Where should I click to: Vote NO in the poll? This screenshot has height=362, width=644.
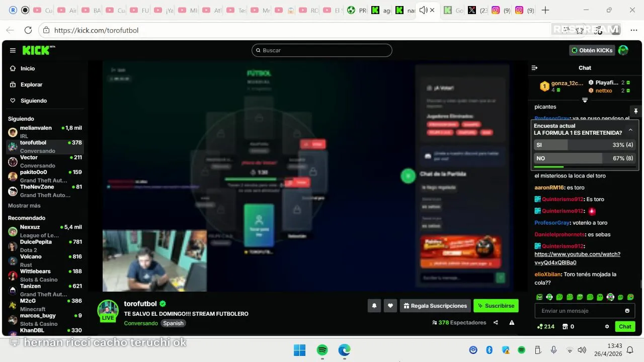(x=584, y=158)
